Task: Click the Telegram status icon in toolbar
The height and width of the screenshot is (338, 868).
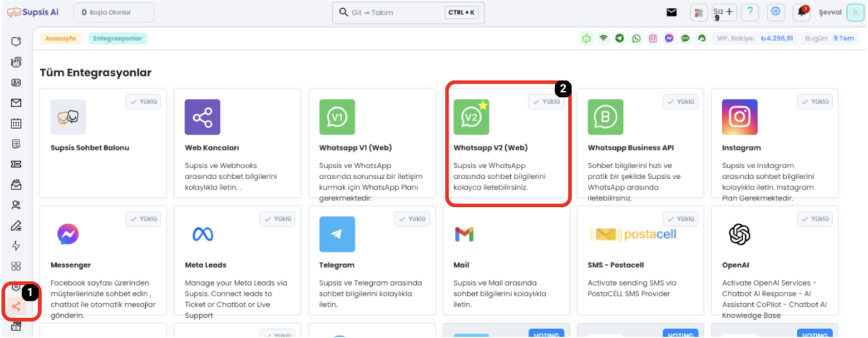Action: (619, 39)
